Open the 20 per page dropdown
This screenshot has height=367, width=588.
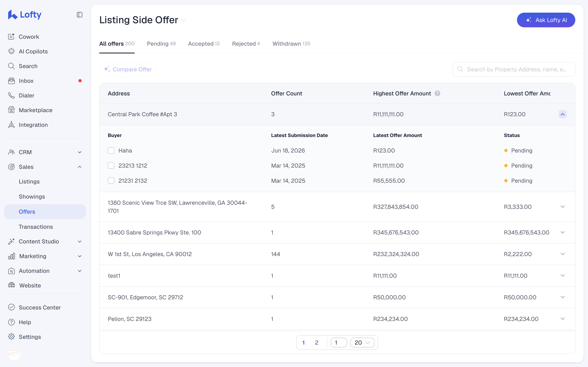click(x=362, y=343)
